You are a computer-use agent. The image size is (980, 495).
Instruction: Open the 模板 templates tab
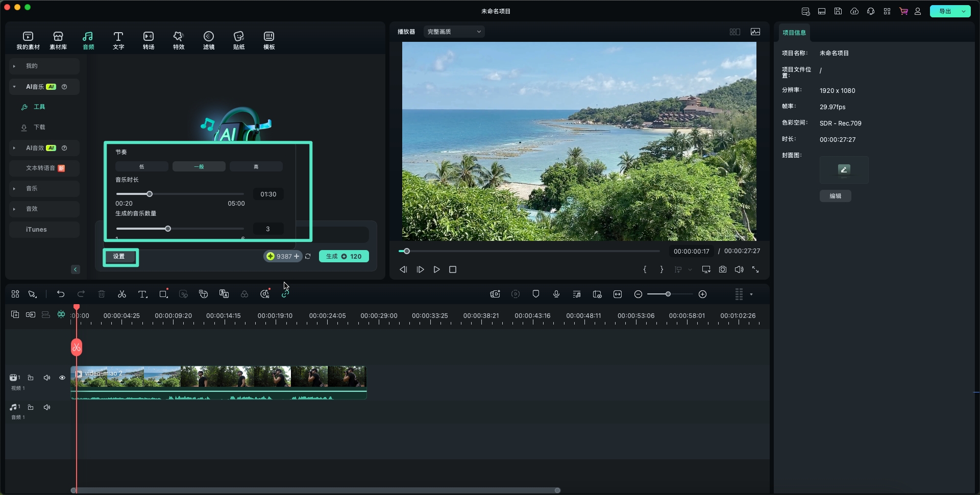269,40
